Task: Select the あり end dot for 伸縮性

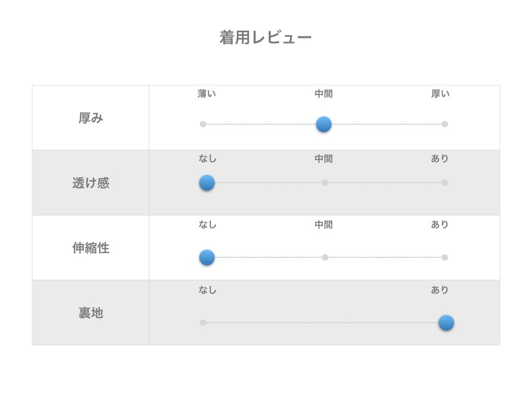Action: click(444, 257)
